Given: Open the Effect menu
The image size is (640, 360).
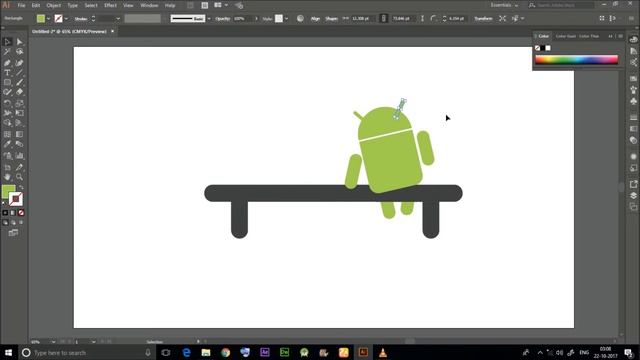Looking at the screenshot, I should 110,5.
